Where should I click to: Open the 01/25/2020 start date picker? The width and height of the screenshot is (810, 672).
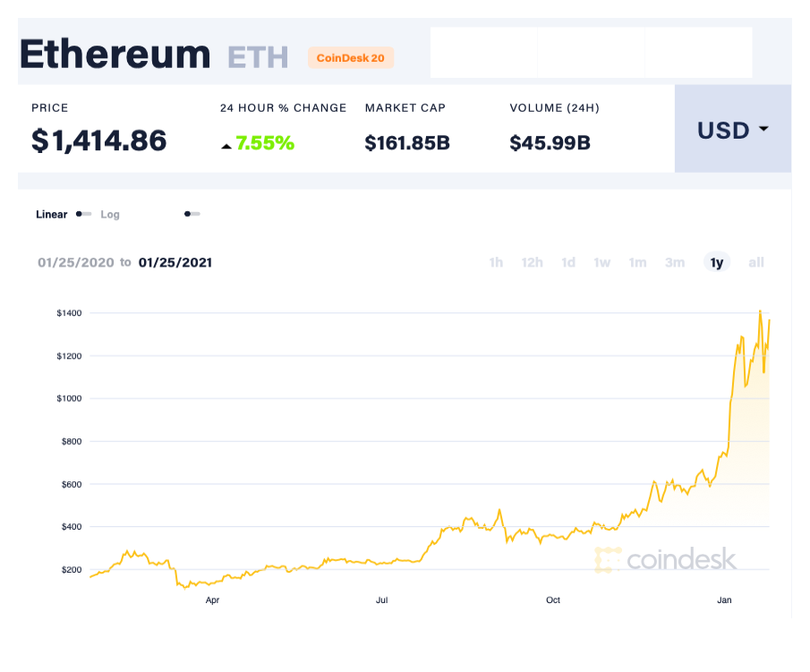pyautogui.click(x=75, y=262)
